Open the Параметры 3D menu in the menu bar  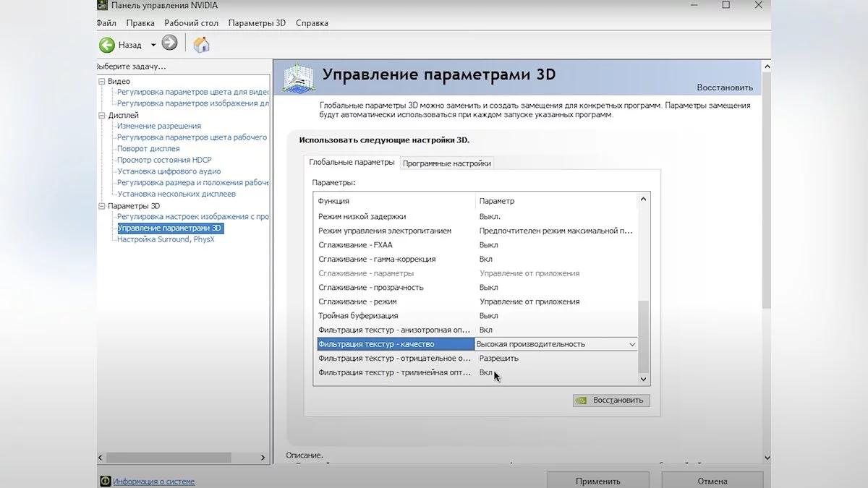[x=257, y=23]
